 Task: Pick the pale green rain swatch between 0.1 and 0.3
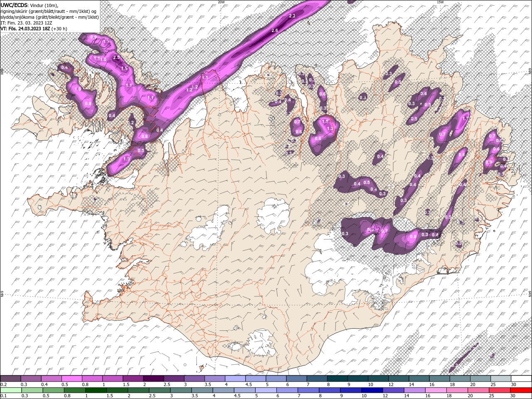[x=11, y=390]
